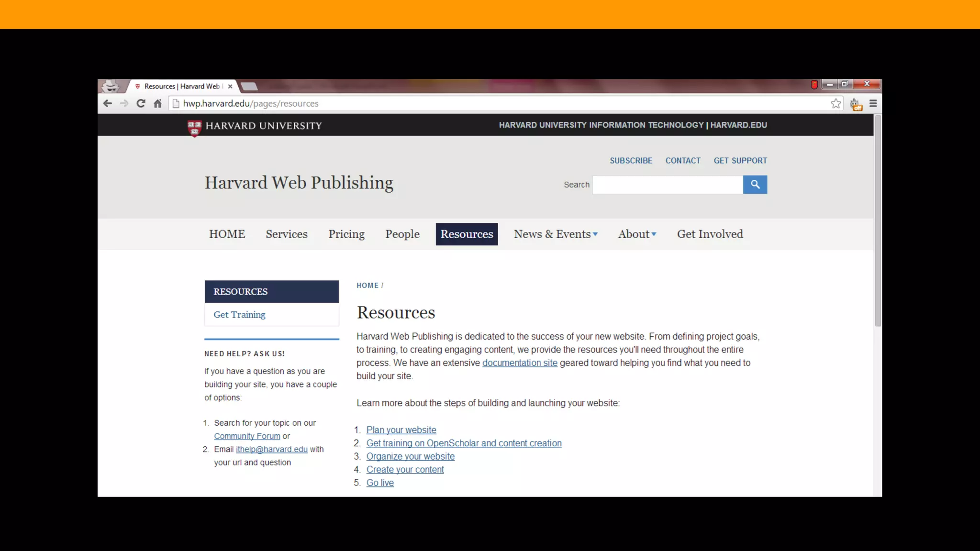Viewport: 980px width, 551px height.
Task: Click the address bar URL
Action: pos(251,103)
